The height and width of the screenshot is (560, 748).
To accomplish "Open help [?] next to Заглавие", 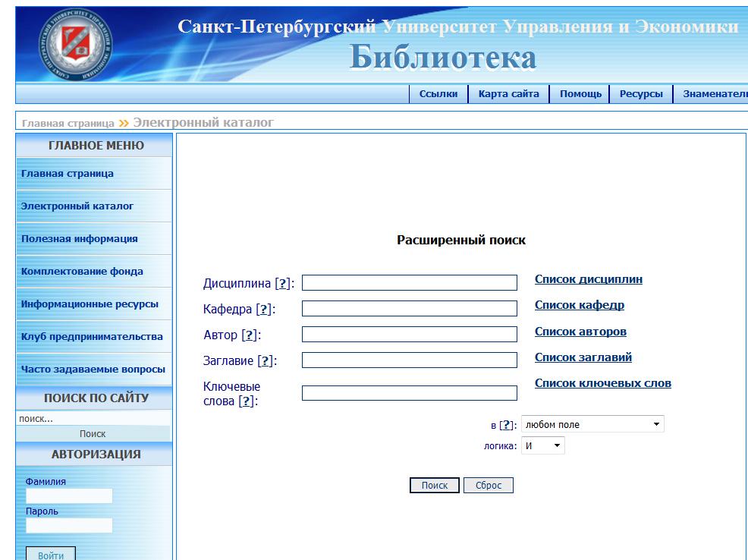I will (x=266, y=360).
